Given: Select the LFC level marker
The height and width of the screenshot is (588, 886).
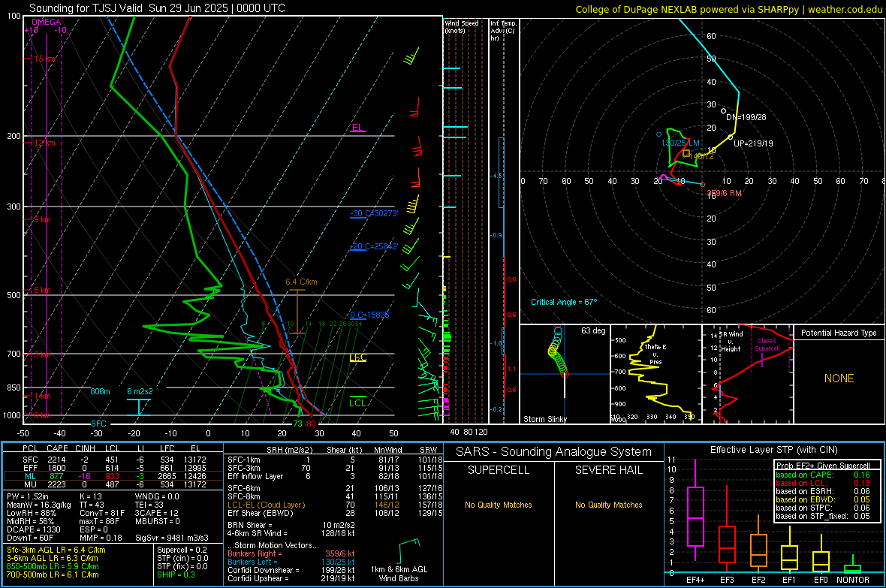Looking at the screenshot, I should pos(358,357).
